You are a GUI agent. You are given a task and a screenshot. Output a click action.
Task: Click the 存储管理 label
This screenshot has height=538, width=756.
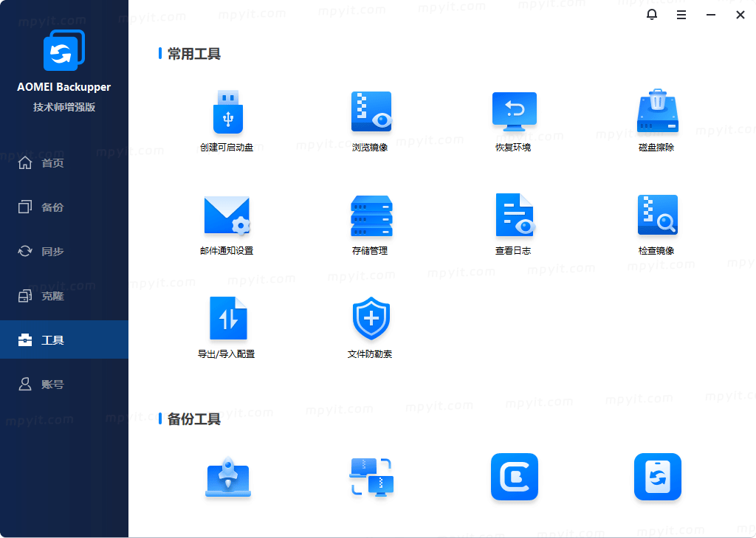(x=370, y=251)
